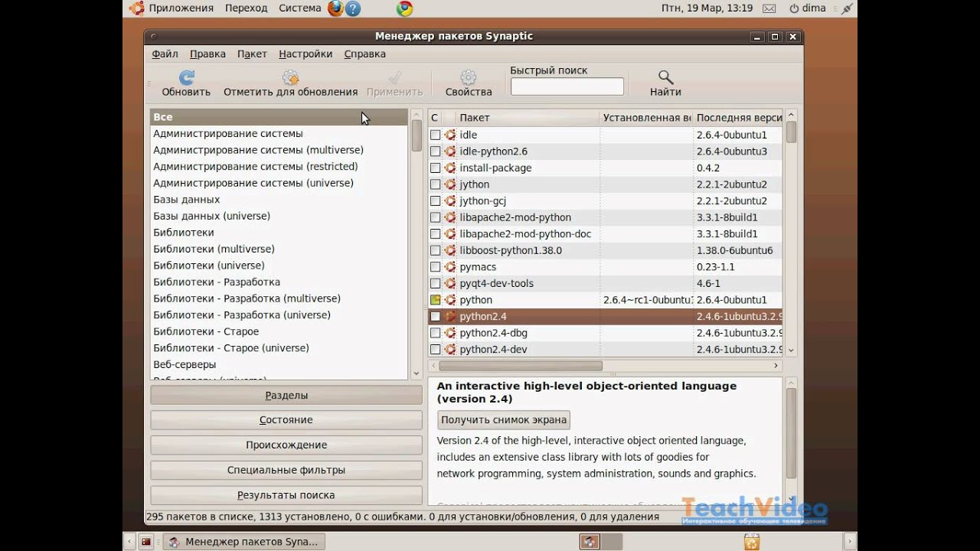This screenshot has width=980, height=551.
Task: Open the Приложения menu in top panel
Action: (181, 8)
